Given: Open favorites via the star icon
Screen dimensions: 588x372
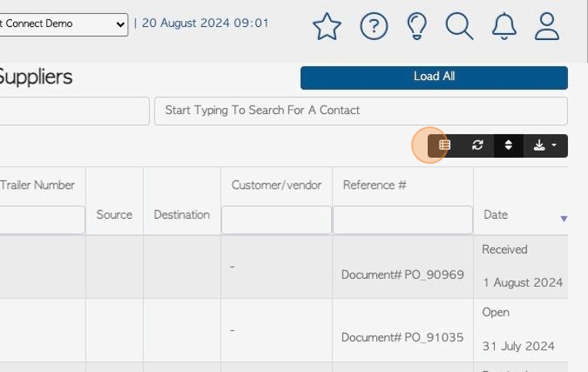Looking at the screenshot, I should point(327,26).
